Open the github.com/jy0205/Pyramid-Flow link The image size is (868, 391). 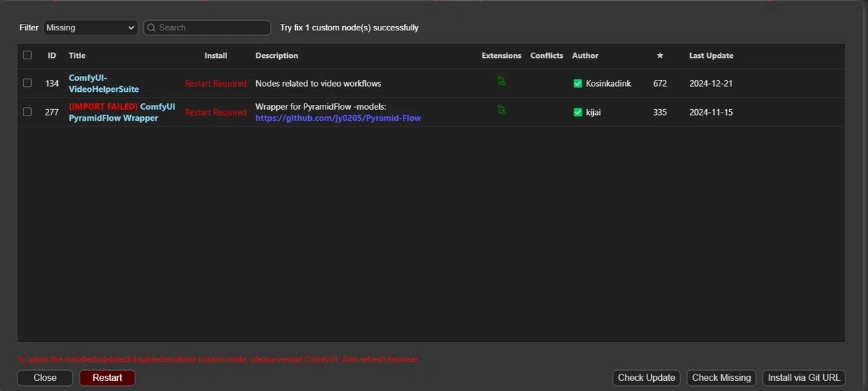tap(338, 118)
